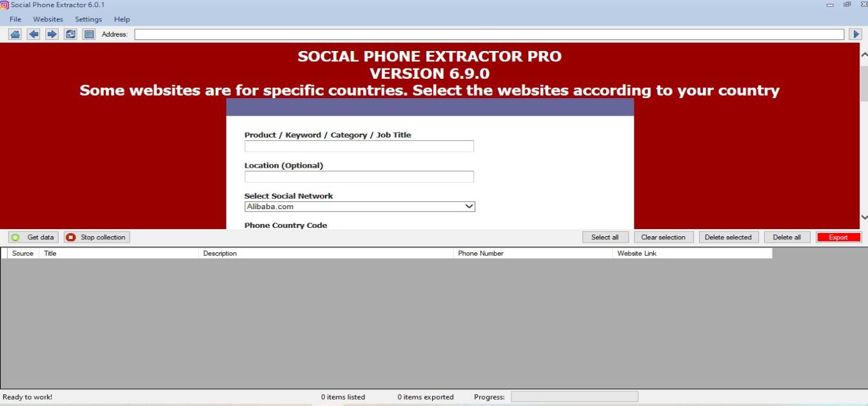868x406 pixels.
Task: Click the web panel scrollbar up arrow
Action: tap(864, 55)
